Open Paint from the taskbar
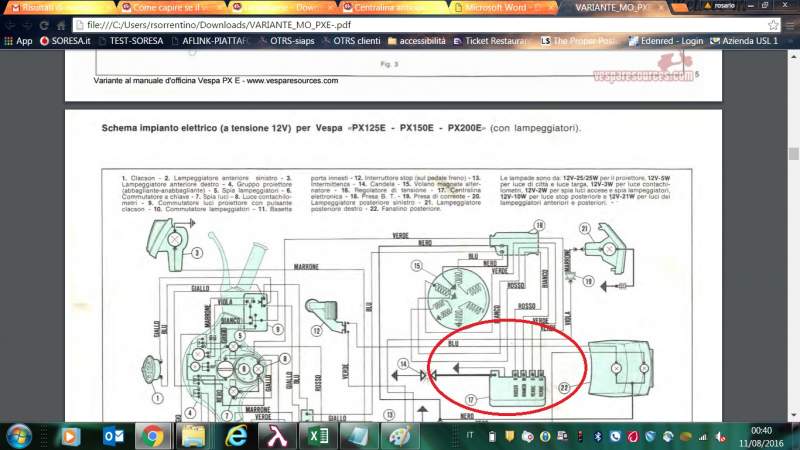Viewport: 800px width, 450px height. click(x=399, y=436)
